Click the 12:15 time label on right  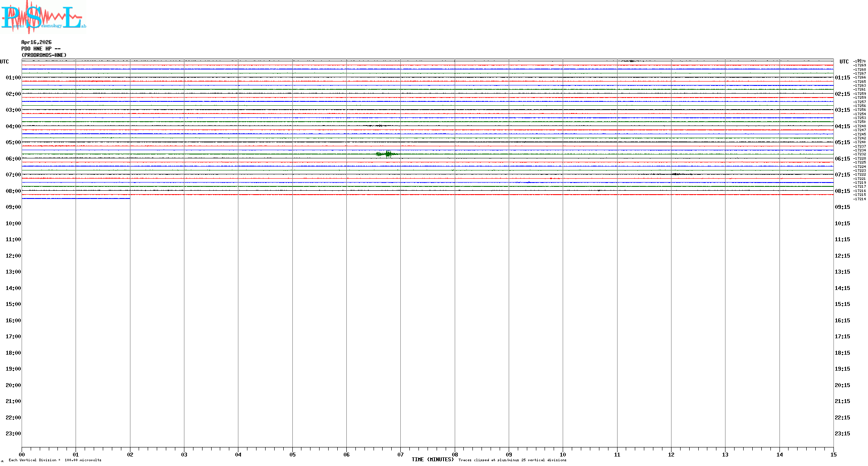[842, 256]
